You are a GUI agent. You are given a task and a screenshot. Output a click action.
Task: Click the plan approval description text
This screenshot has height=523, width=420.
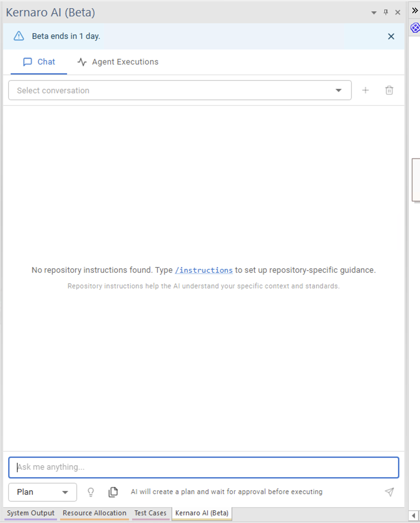tap(227, 492)
